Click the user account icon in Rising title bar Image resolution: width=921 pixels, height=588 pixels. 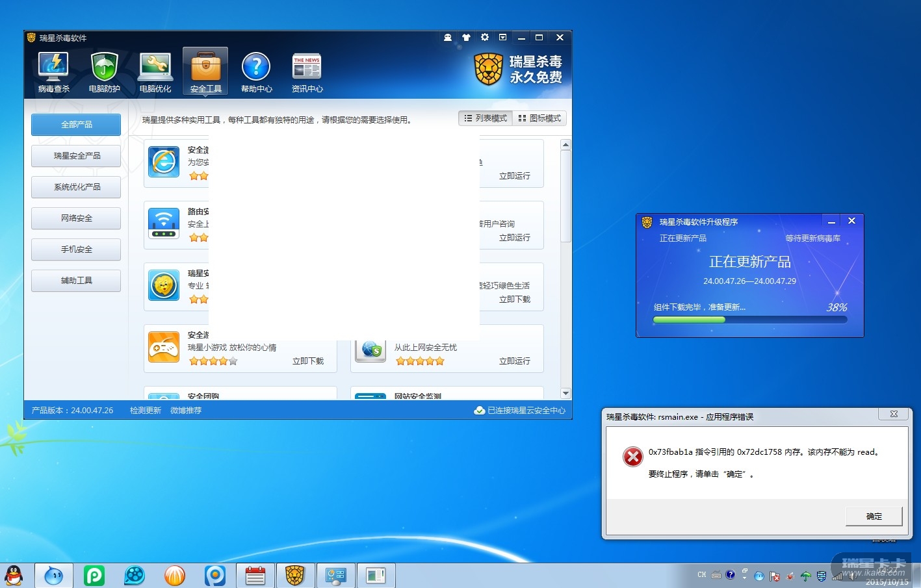click(448, 38)
